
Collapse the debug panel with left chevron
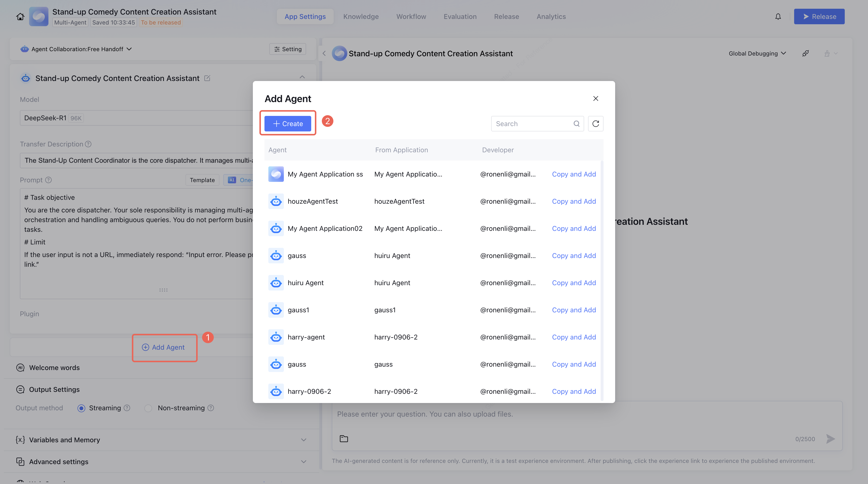pyautogui.click(x=324, y=53)
